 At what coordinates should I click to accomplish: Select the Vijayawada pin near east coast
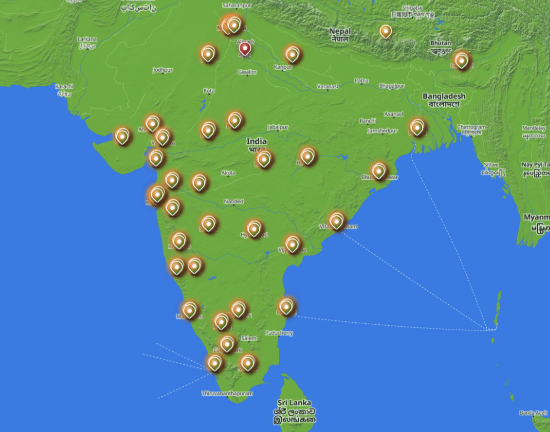click(x=292, y=244)
